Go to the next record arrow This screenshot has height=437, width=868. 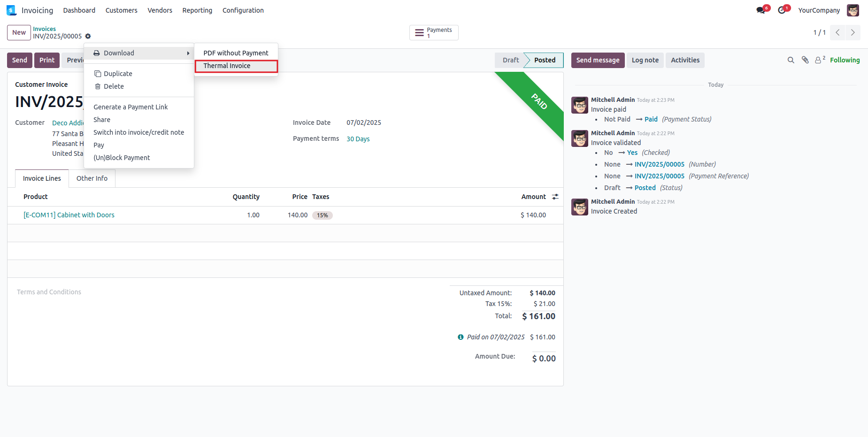point(853,32)
